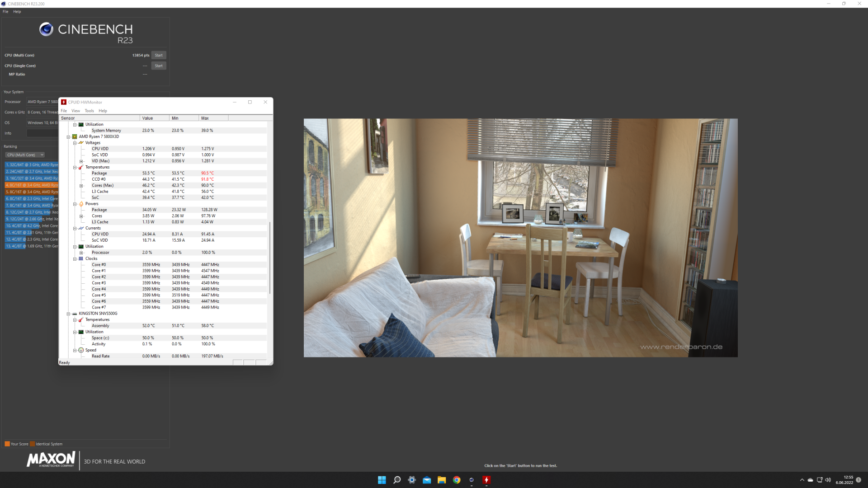868x488 pixels.
Task: Select the System Memory row
Action: pos(163,131)
